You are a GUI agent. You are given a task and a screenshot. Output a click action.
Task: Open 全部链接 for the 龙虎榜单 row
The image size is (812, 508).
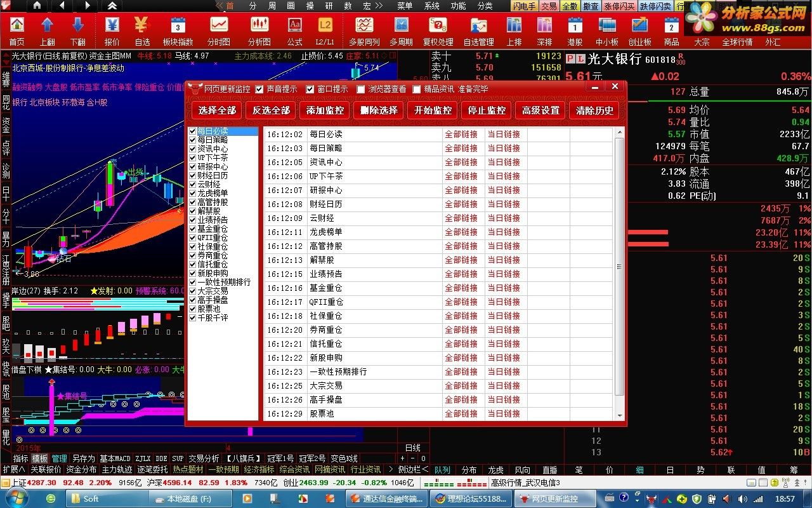pyautogui.click(x=461, y=232)
